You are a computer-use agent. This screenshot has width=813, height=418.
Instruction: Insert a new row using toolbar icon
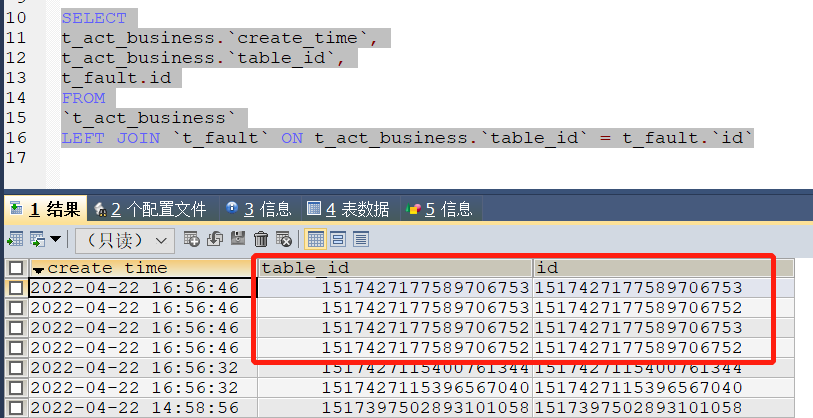pyautogui.click(x=191, y=239)
